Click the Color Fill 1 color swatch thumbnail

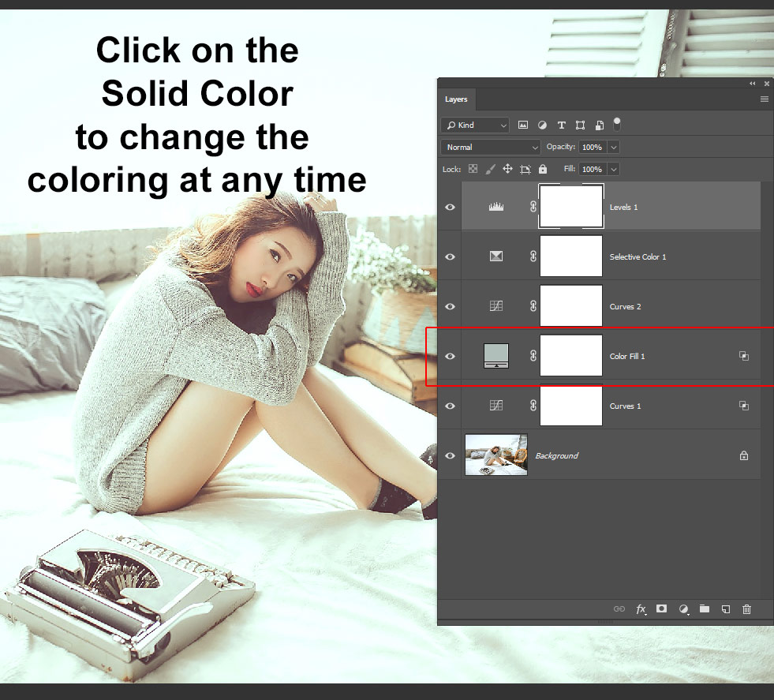pyautogui.click(x=496, y=356)
